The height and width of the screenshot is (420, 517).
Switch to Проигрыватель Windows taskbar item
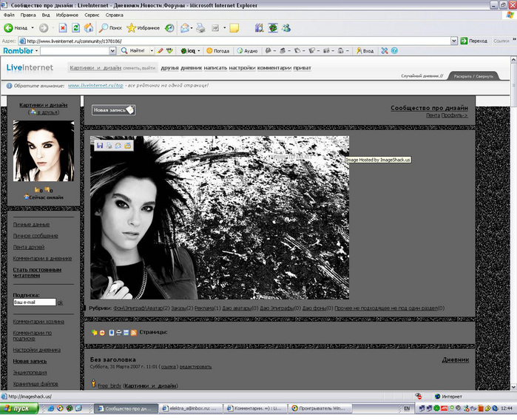[320, 408]
